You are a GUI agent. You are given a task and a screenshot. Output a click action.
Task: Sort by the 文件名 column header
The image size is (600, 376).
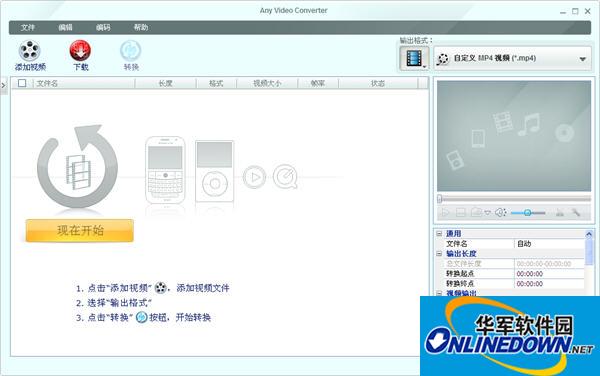pyautogui.click(x=84, y=83)
